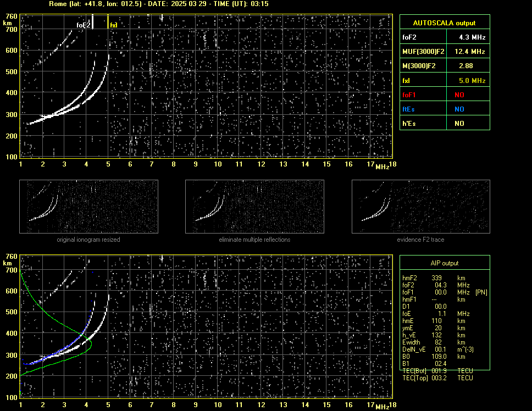Click the foF1 00.0 MHz [PN] row
The width and height of the screenshot is (532, 411).
click(445, 292)
